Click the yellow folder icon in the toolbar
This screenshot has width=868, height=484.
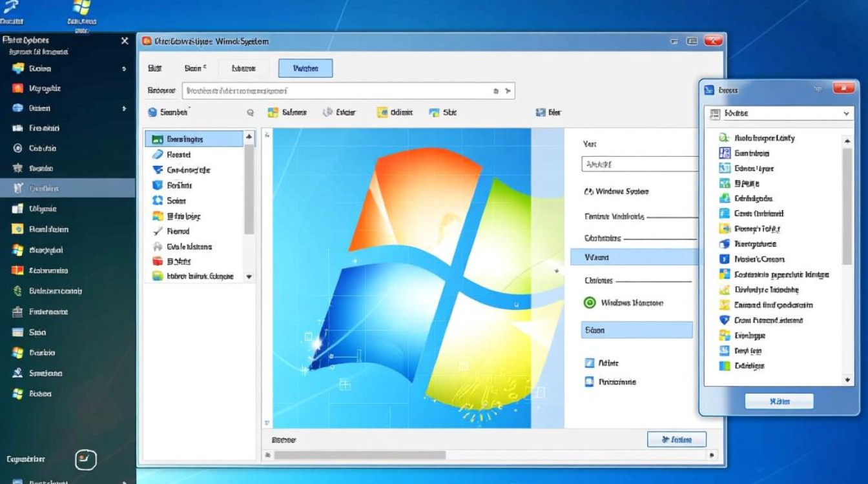coord(382,112)
